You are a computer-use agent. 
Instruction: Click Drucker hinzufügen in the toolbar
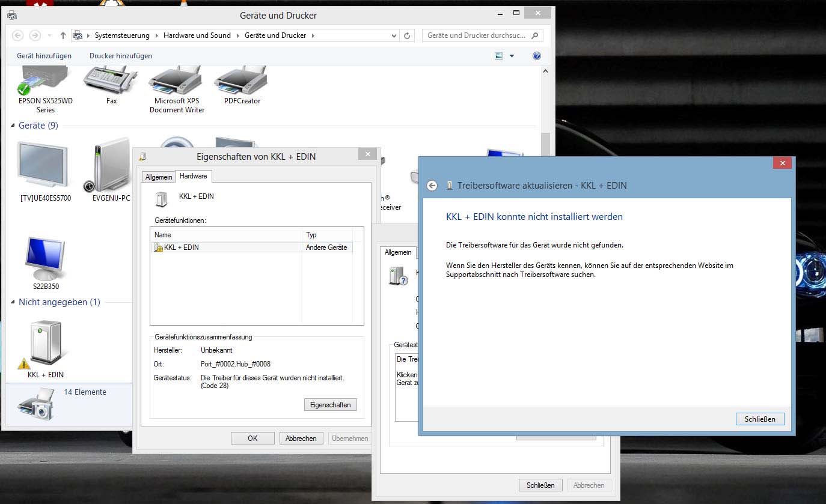[121, 56]
